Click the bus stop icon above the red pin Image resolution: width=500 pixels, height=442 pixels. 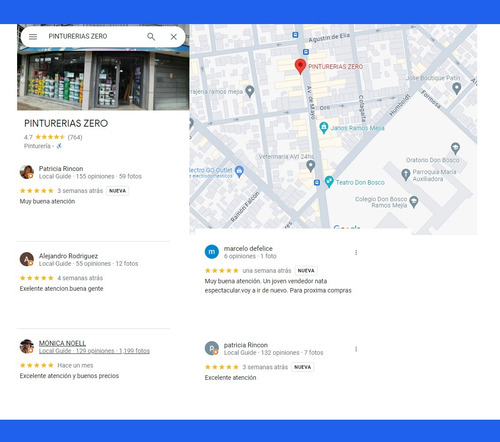(x=306, y=52)
